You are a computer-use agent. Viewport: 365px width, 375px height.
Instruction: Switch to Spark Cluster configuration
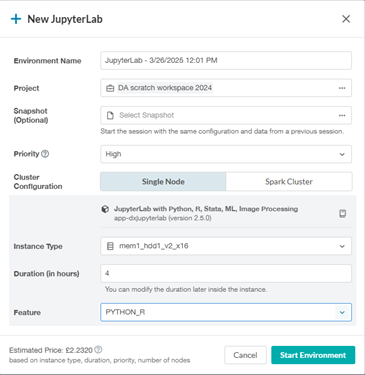click(x=289, y=182)
